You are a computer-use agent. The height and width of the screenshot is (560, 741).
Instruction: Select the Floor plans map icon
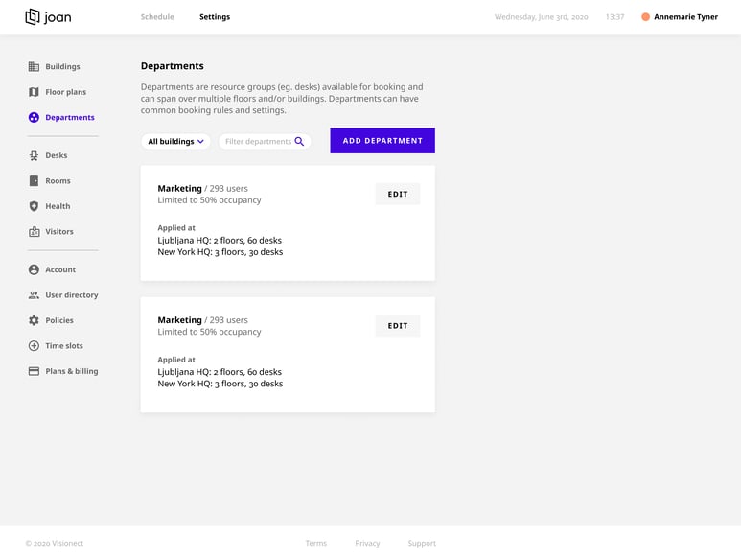(34, 92)
